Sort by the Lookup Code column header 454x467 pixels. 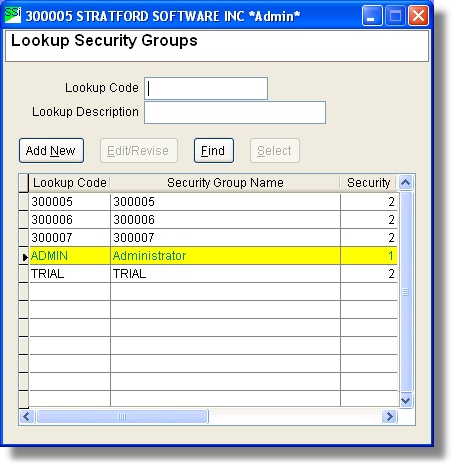click(69, 183)
